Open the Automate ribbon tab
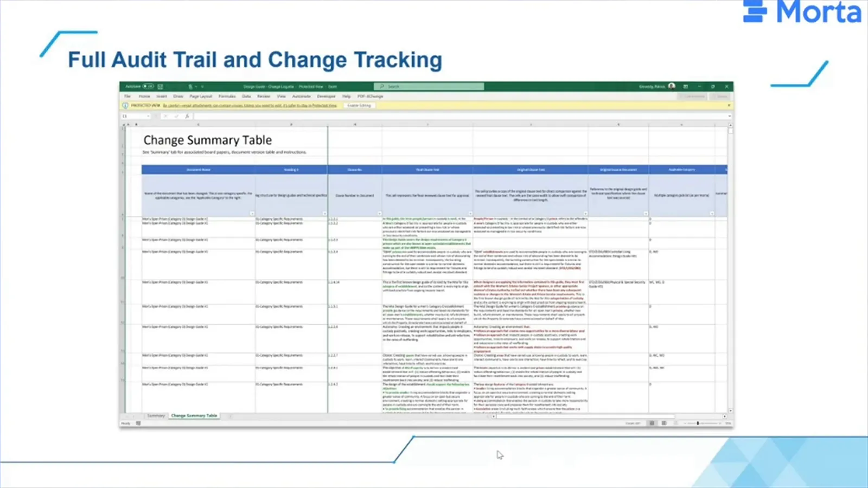 pos(301,96)
